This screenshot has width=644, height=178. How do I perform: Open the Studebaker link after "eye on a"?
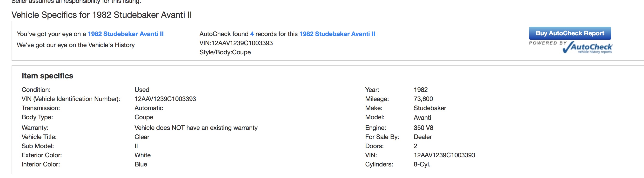pos(126,34)
